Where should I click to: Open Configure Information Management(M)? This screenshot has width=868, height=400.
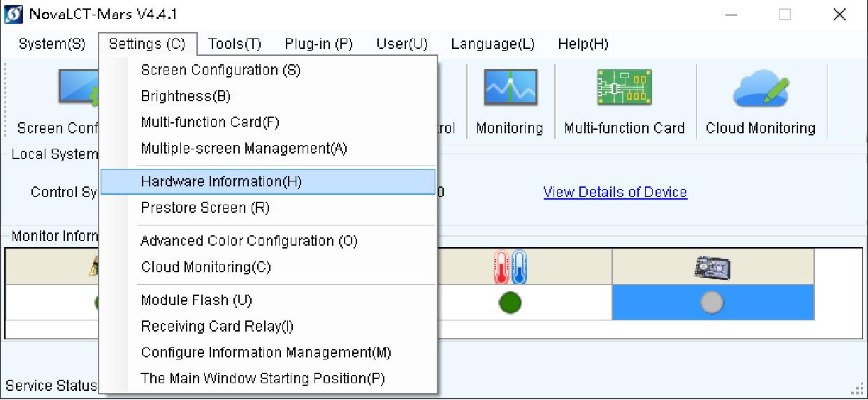268,353
